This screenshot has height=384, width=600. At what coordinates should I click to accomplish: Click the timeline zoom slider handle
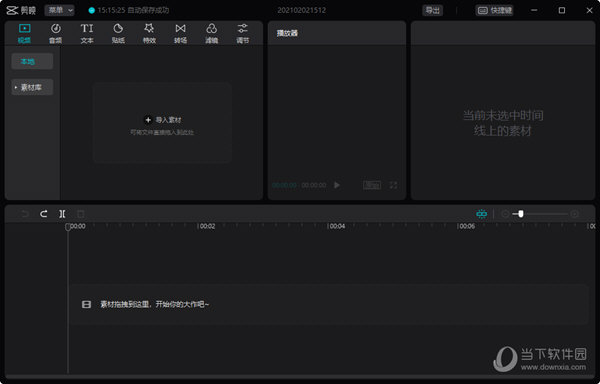521,214
